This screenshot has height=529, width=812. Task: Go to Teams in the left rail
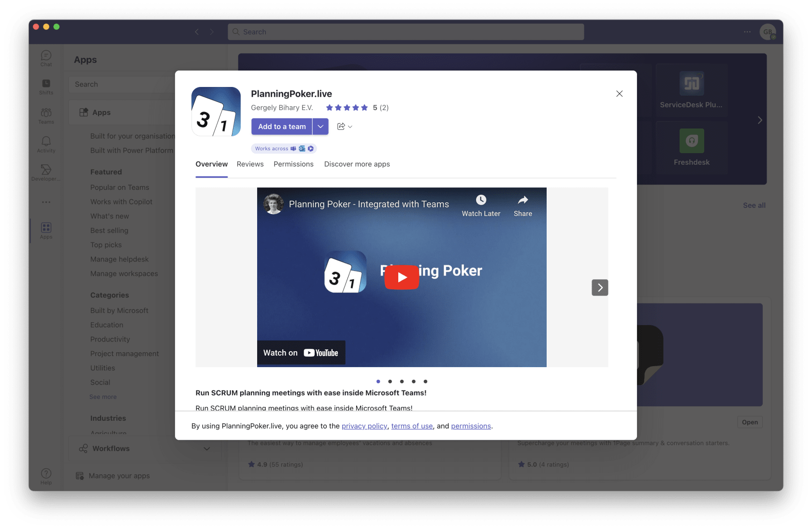[46, 115]
